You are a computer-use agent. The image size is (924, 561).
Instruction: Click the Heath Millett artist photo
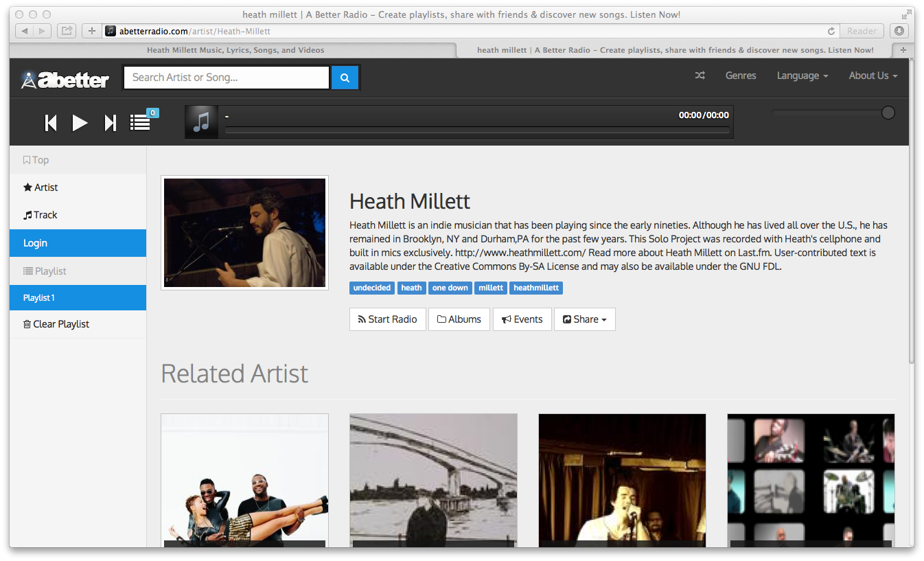[x=244, y=233]
